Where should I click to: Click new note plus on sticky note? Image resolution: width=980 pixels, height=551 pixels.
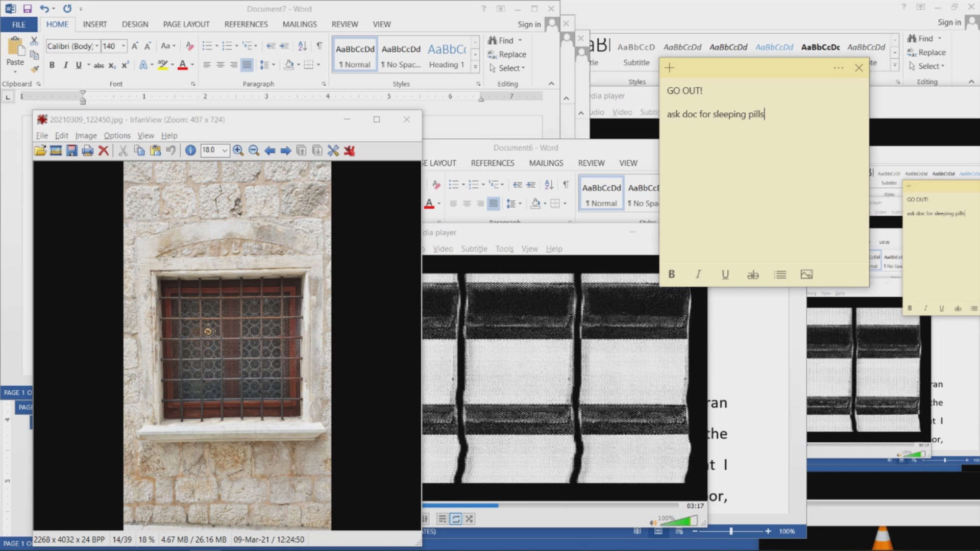point(670,68)
